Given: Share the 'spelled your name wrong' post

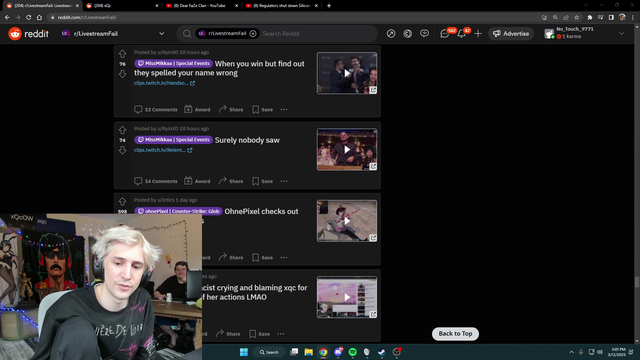Looking at the screenshot, I should click(x=231, y=109).
